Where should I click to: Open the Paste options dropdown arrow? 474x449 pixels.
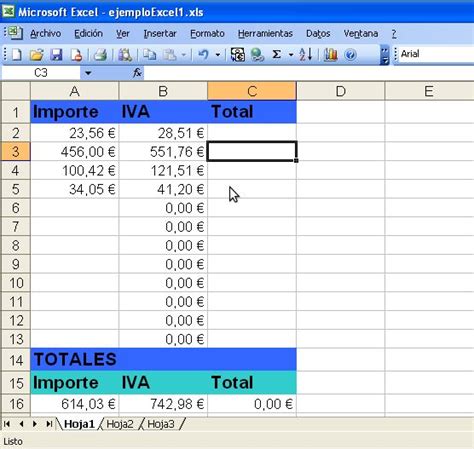click(184, 54)
